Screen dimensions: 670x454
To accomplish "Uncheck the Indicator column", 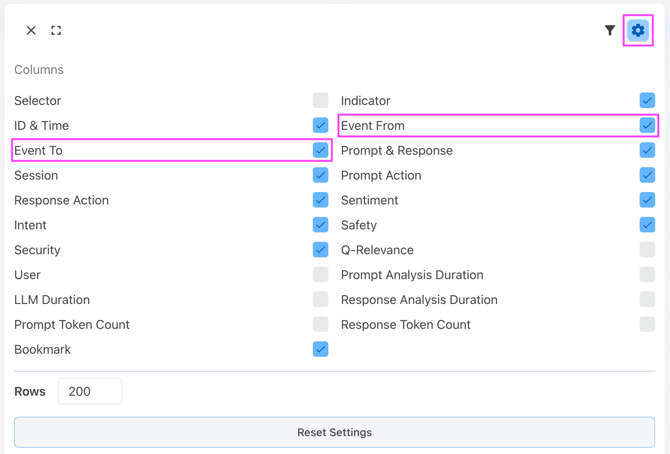I will 647,100.
